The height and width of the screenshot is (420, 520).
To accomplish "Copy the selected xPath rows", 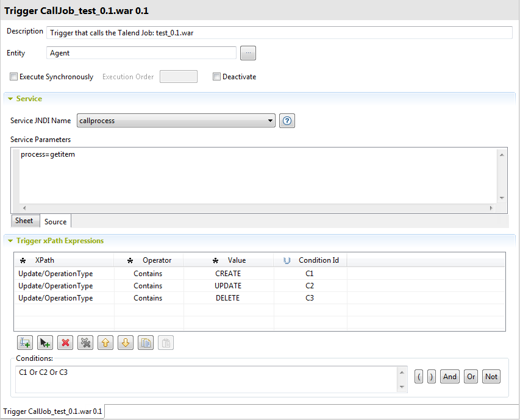I will [146, 343].
